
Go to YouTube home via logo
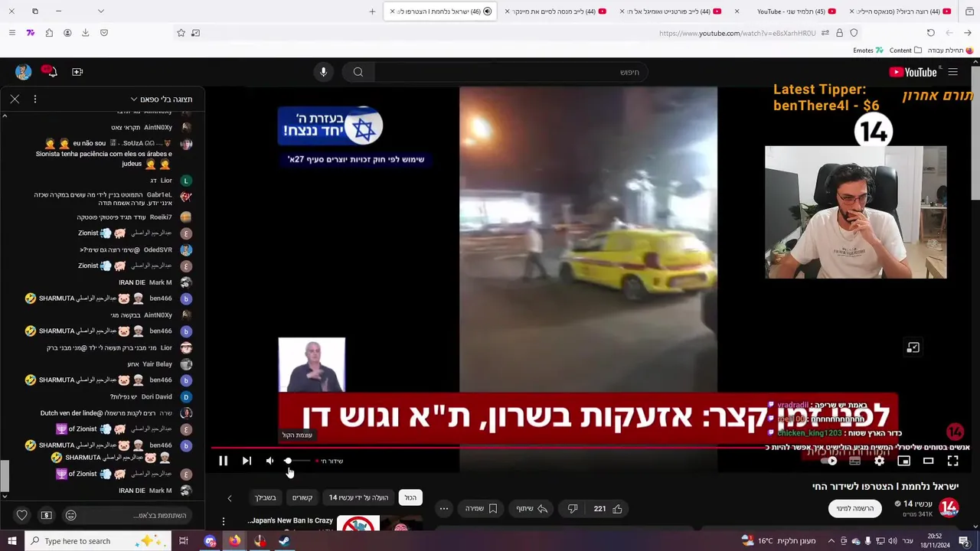(x=913, y=72)
